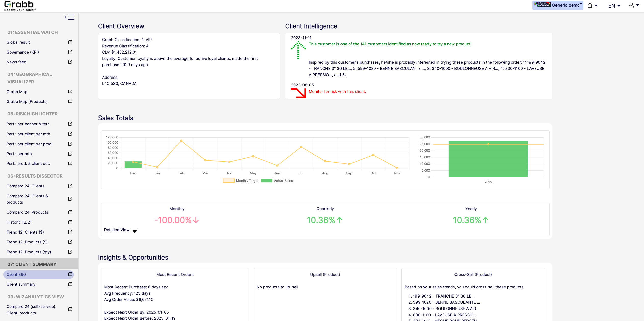The height and width of the screenshot is (321, 644).
Task: Open News feed external link icon
Action: pyautogui.click(x=70, y=62)
